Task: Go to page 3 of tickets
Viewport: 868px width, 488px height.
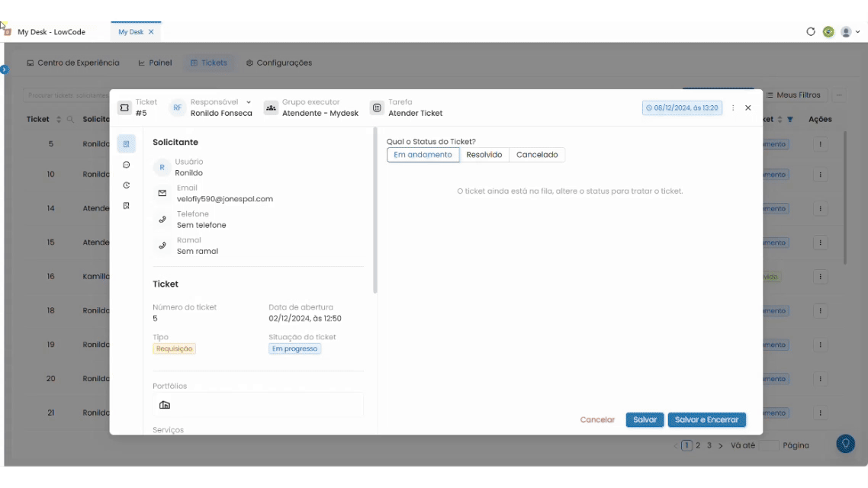Action: pos(709,445)
